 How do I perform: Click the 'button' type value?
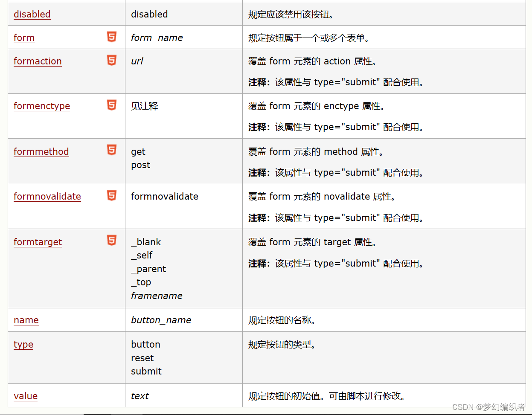point(146,344)
